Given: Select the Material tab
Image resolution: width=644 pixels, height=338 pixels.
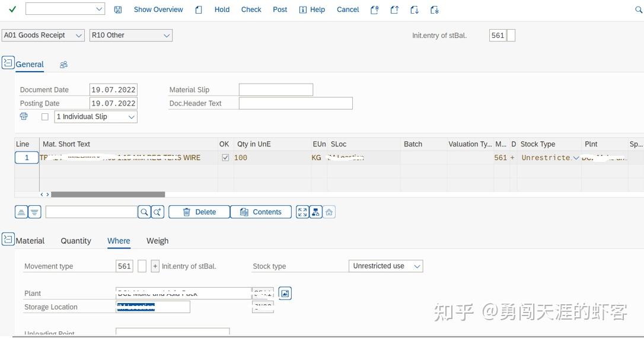Looking at the screenshot, I should [x=30, y=241].
